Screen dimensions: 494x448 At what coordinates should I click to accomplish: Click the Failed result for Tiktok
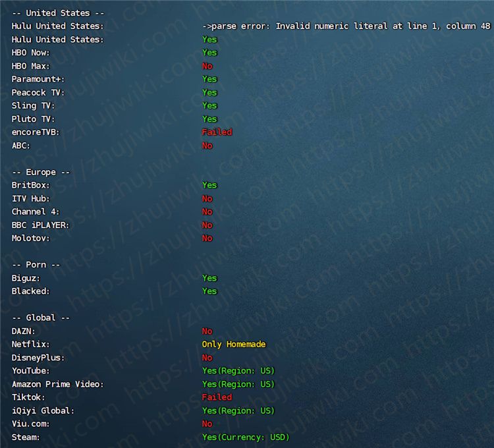pos(217,397)
